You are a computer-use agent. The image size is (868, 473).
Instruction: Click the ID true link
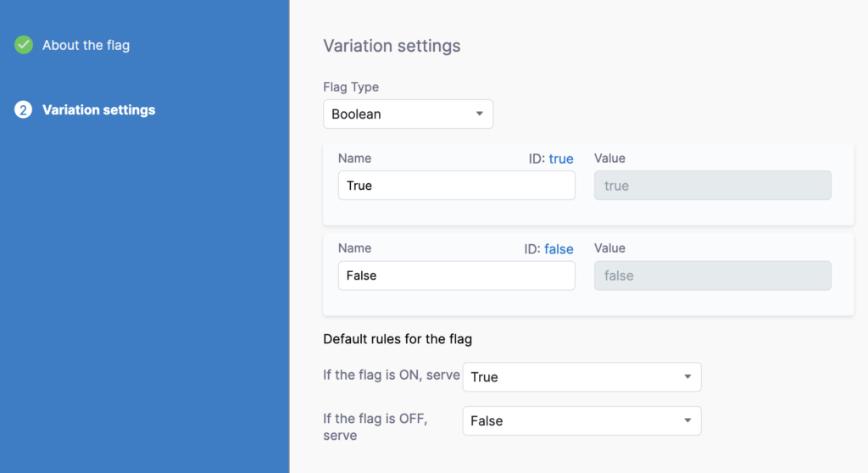click(x=561, y=159)
